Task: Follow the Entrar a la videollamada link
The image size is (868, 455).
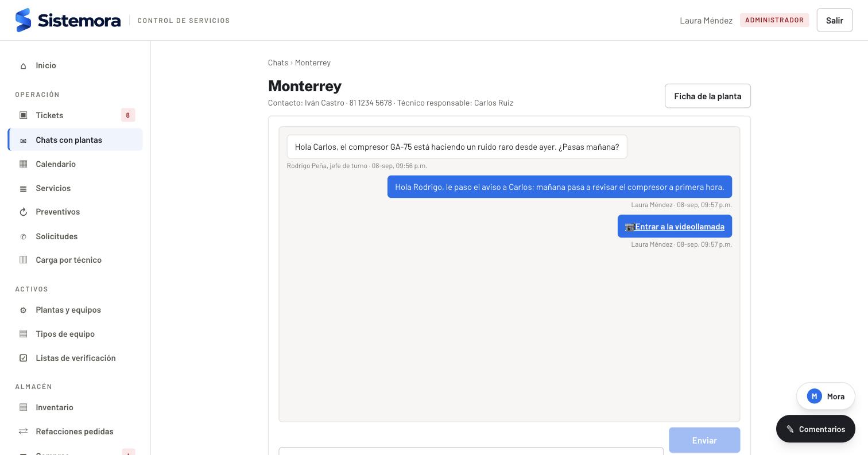Action: coord(679,227)
